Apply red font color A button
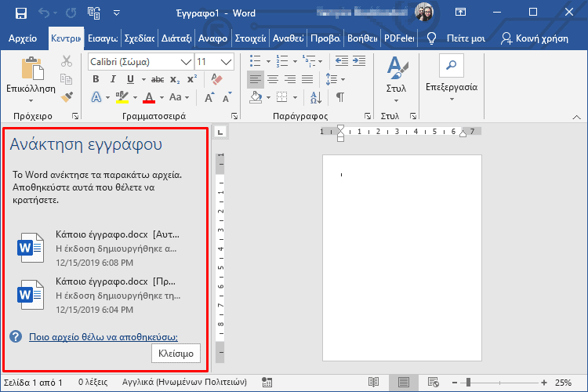This screenshot has width=588, height=392. click(149, 97)
